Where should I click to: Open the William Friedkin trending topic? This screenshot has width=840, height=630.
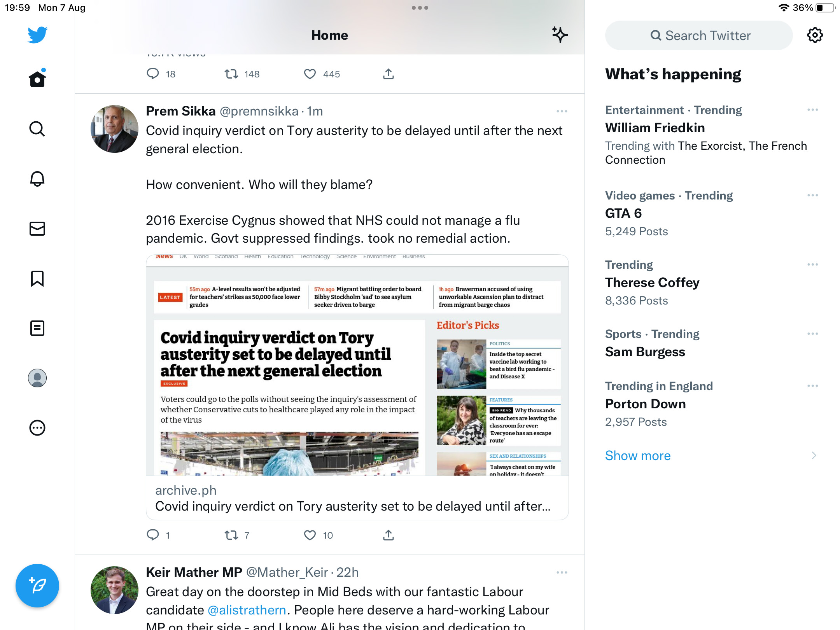(655, 128)
